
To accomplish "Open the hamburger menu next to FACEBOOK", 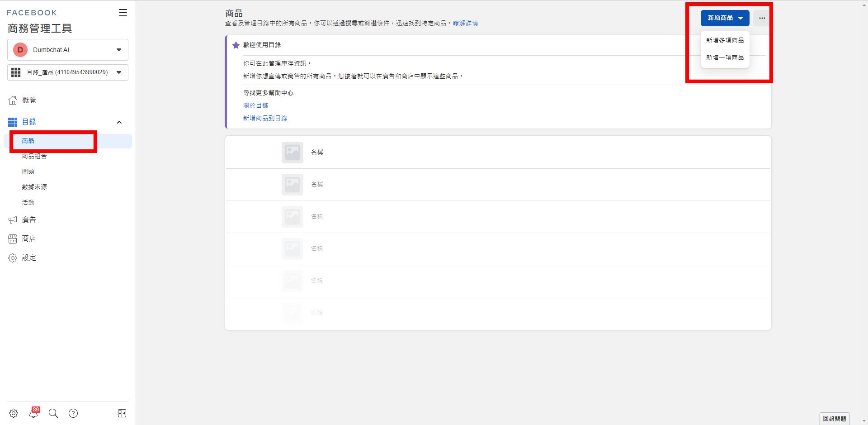I will [x=123, y=13].
